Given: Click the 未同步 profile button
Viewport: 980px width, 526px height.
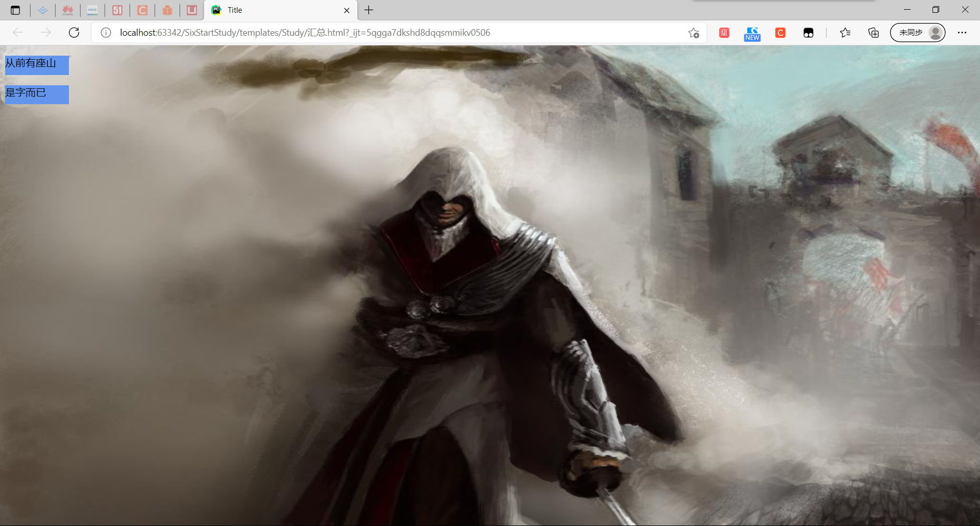Looking at the screenshot, I should [918, 33].
